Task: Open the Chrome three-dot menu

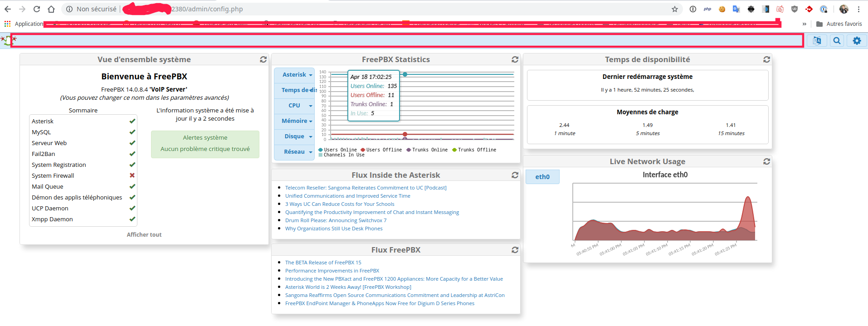Action: (858, 9)
